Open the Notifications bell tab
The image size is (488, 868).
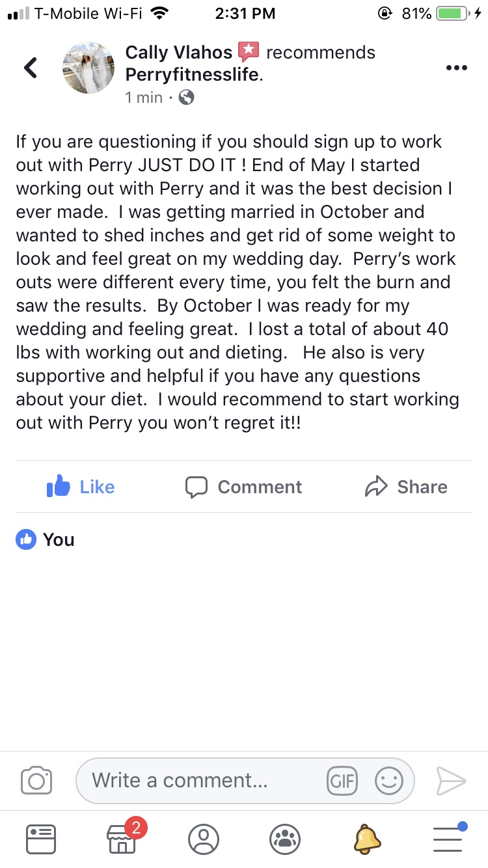366,839
